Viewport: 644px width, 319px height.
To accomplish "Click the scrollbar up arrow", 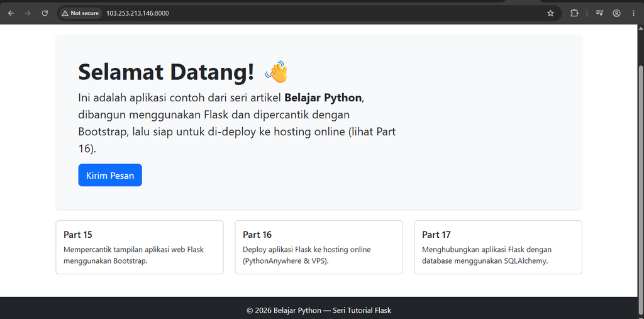I will (640, 28).
